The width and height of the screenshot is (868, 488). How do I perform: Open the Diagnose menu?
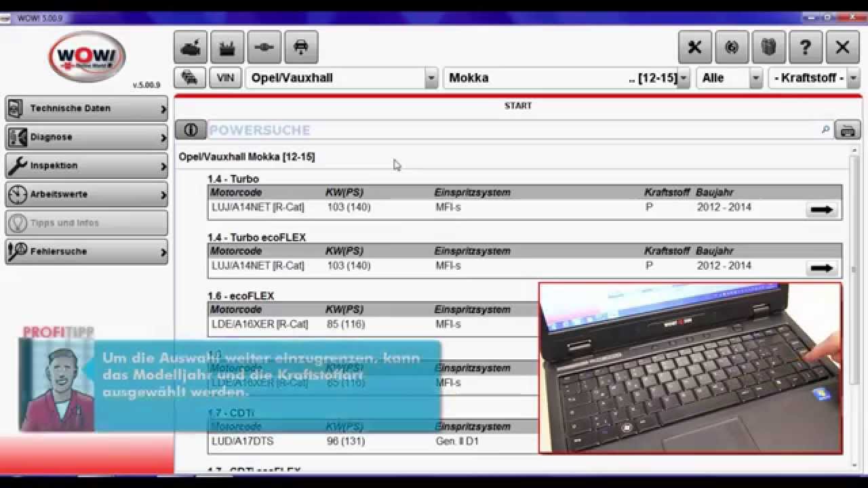(x=86, y=137)
